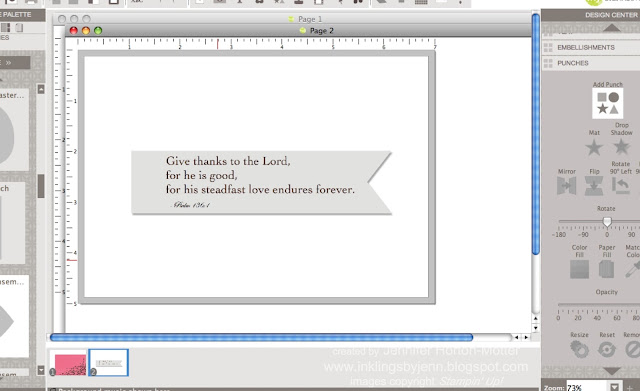The image size is (640, 391).
Task: Click the blue horizontal scrollbar
Action: coord(261,338)
